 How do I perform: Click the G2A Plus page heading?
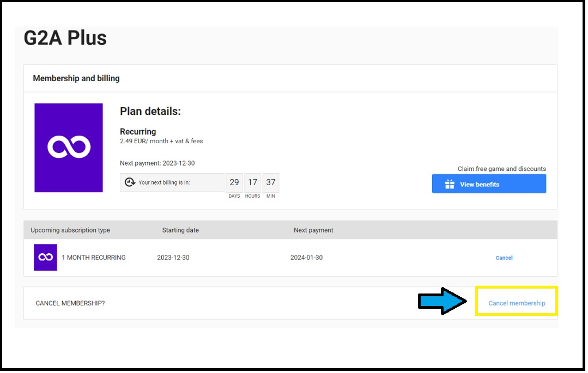[65, 38]
